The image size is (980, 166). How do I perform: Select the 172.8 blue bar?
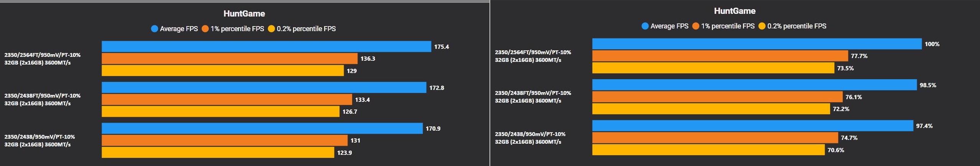point(264,88)
